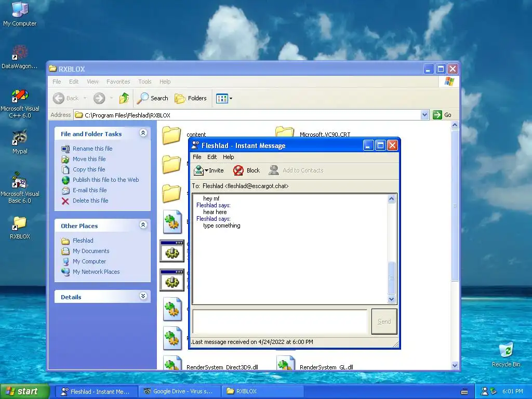Click the Go button next to address bar
Image resolution: width=532 pixels, height=399 pixels.
point(442,115)
